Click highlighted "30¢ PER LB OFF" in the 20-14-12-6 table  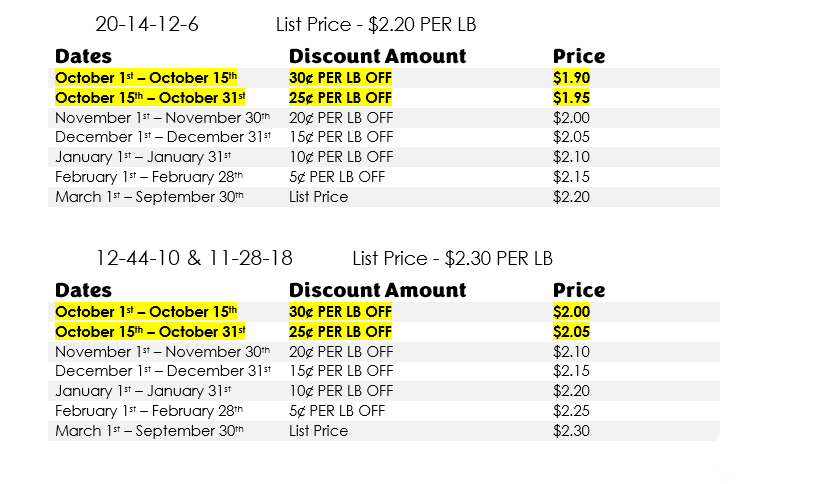tap(340, 78)
